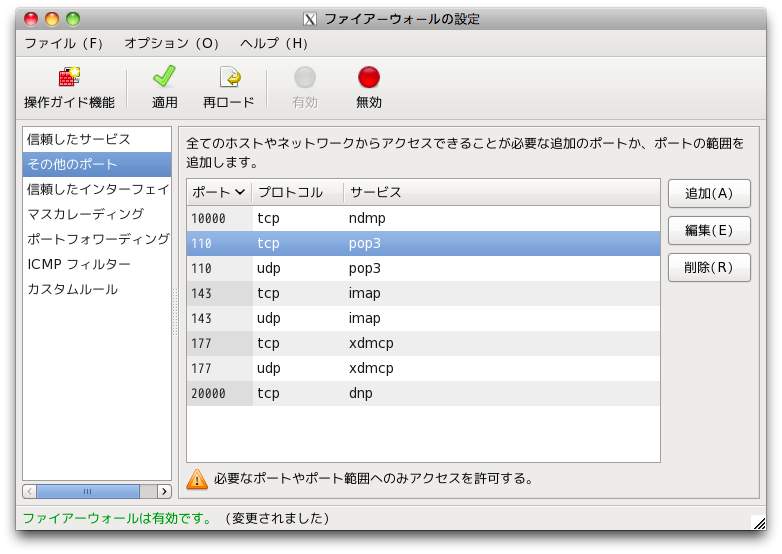
Task: Open the ファイル(F) menu
Action: tap(64, 44)
